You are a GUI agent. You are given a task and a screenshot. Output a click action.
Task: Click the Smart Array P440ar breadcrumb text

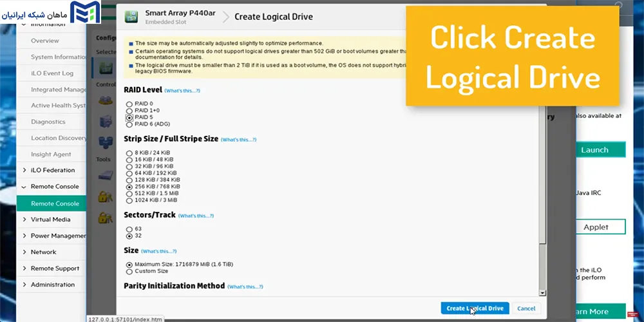(x=180, y=13)
